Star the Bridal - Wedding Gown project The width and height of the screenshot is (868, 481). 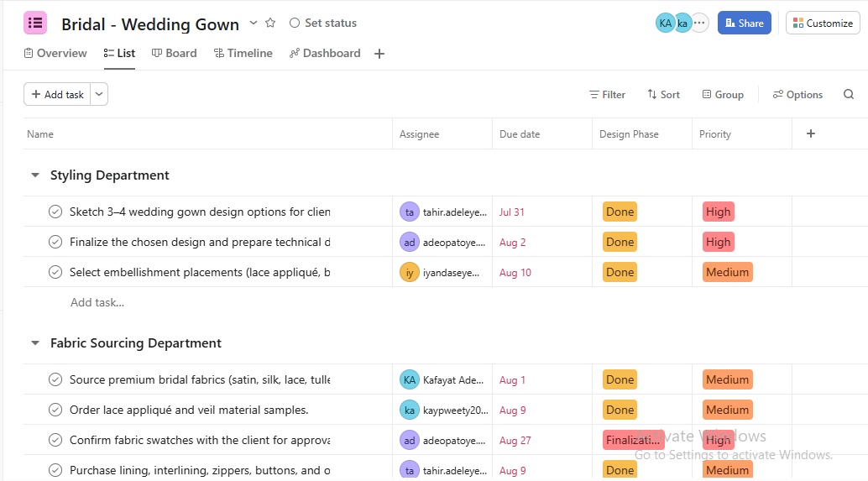[x=270, y=23]
